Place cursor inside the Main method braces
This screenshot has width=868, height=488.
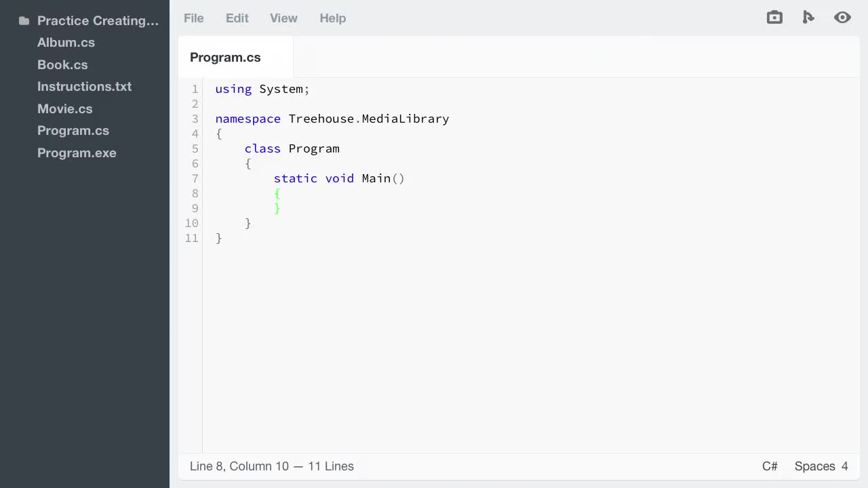pyautogui.click(x=285, y=193)
